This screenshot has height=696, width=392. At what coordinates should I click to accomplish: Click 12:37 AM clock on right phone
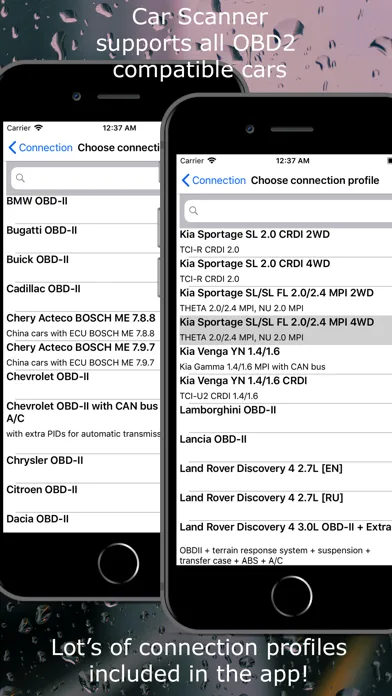[292, 161]
